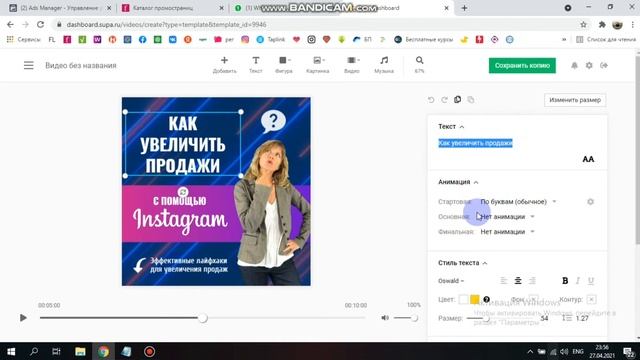Open Список для чтения
The image size is (640, 360).
tap(606, 40)
